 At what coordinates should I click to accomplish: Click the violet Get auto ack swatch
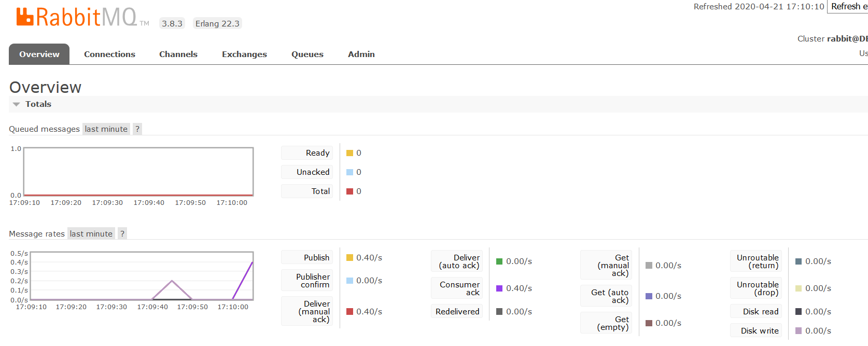coord(649,296)
